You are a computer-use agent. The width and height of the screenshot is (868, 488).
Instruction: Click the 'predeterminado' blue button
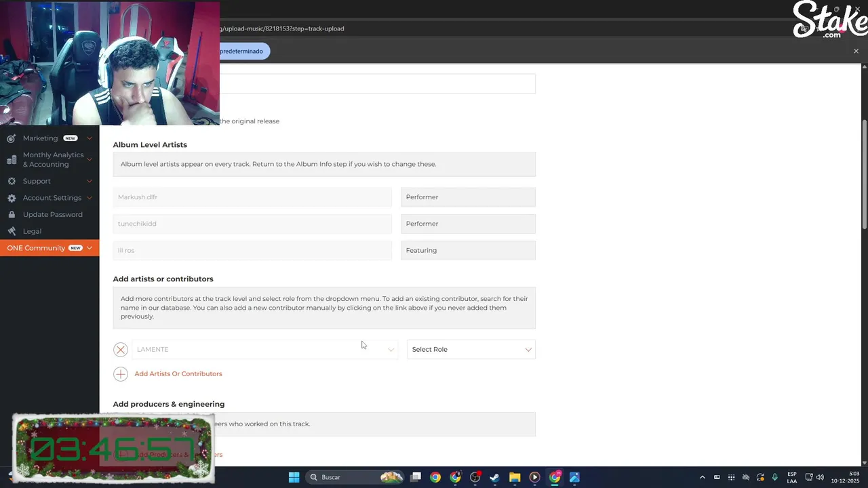[x=244, y=51]
